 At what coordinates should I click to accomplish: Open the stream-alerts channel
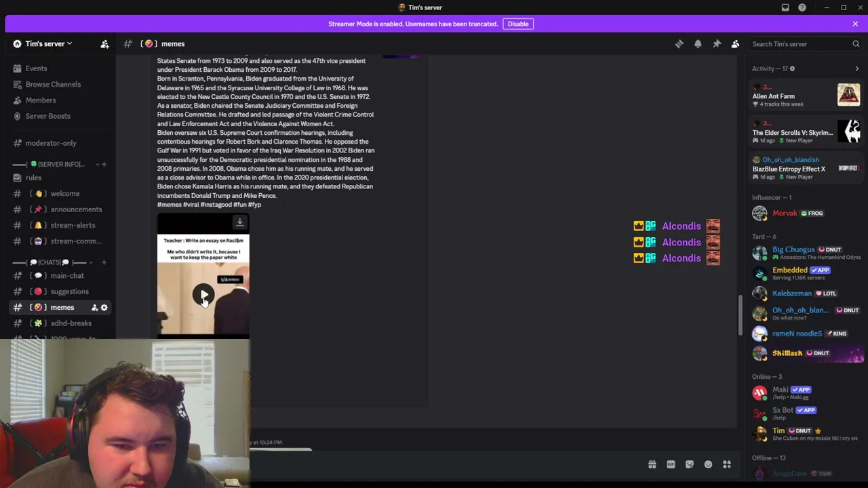coord(73,225)
